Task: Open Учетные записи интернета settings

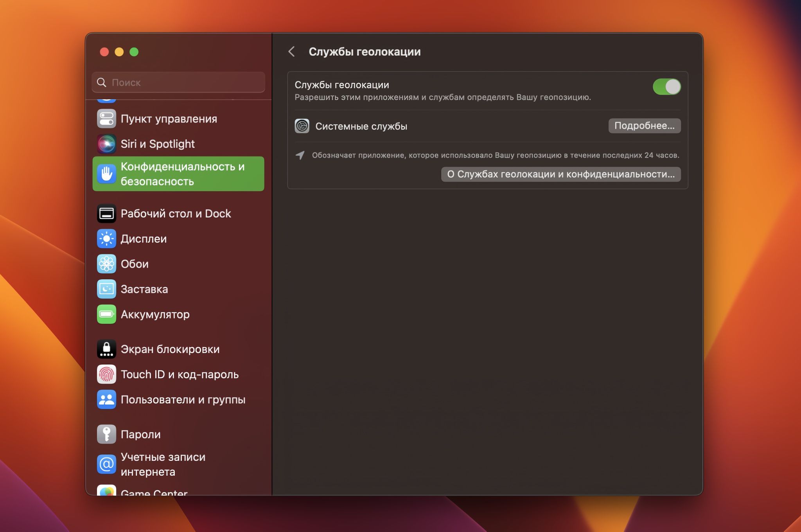Action: click(x=178, y=464)
